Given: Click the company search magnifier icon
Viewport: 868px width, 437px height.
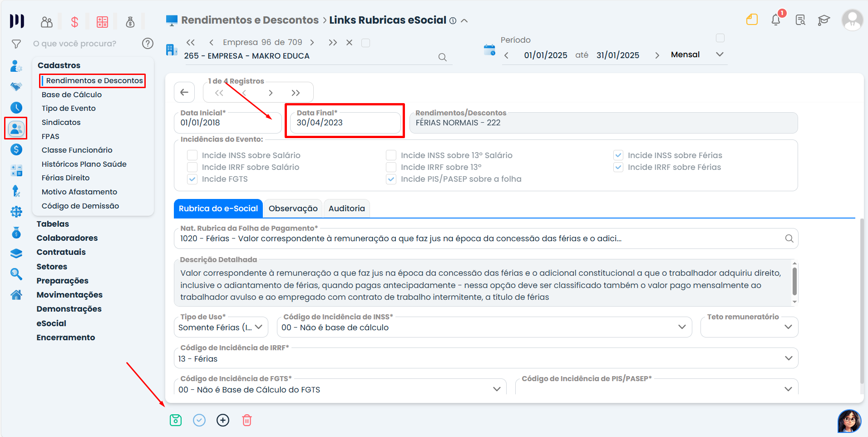Looking at the screenshot, I should [x=443, y=57].
